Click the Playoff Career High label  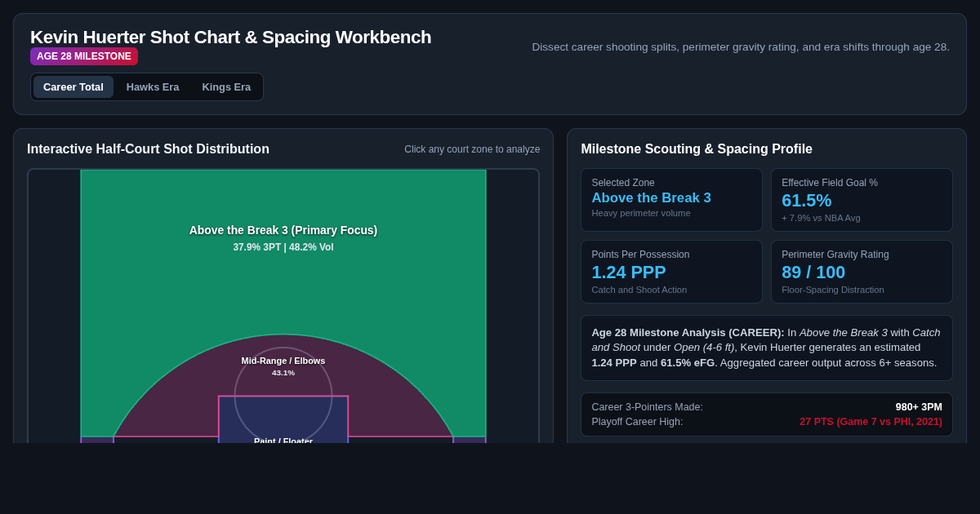(x=637, y=422)
